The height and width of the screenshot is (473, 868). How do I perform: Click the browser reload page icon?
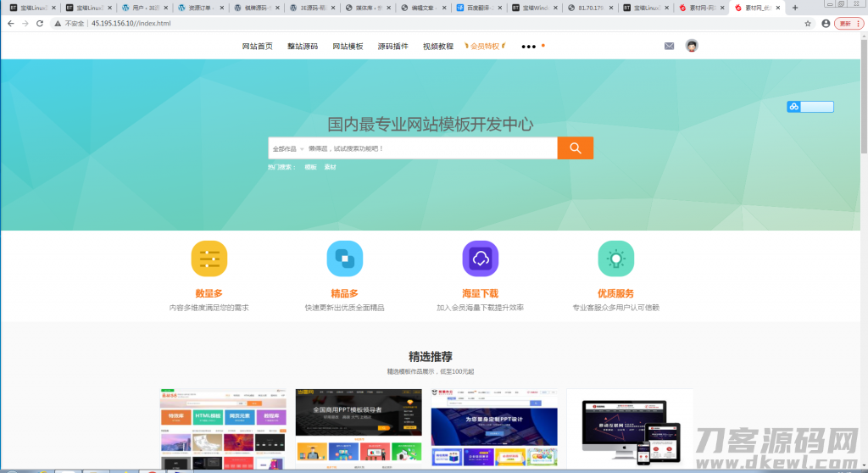(x=40, y=24)
